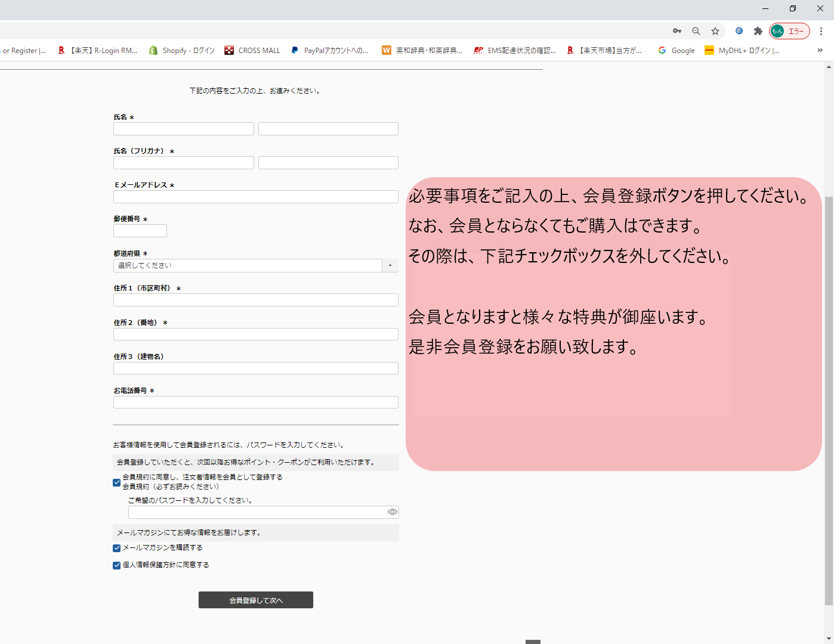Open the Chrome password manager key icon
Viewport: 834px width, 644px height.
click(x=677, y=30)
